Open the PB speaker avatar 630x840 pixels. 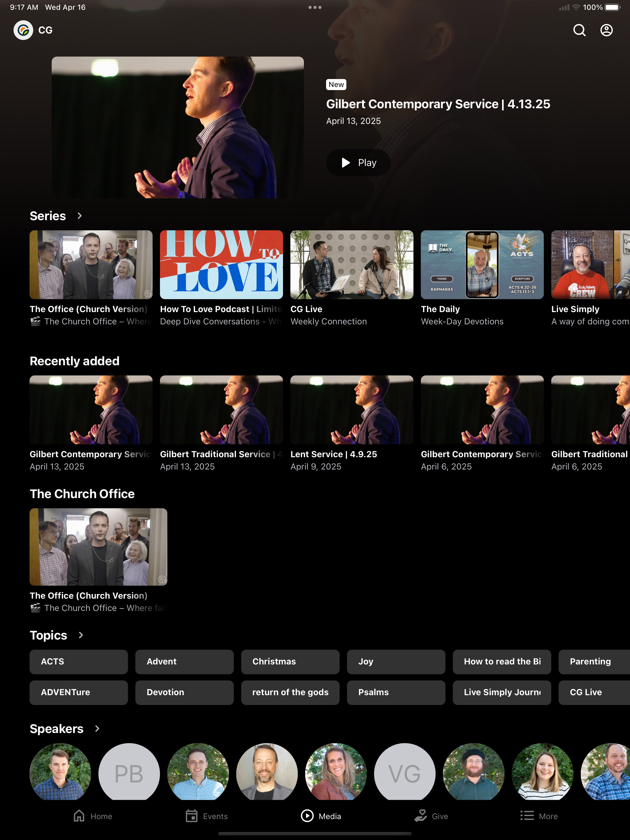(129, 772)
